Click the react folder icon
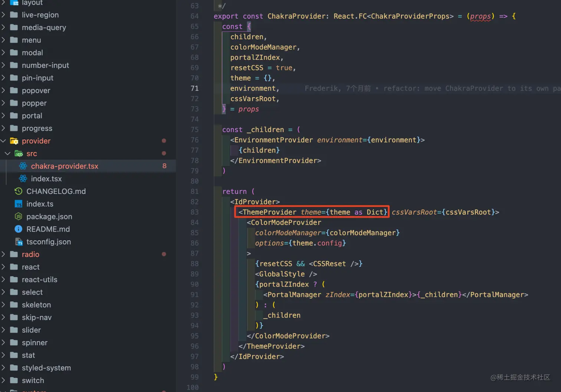Screen dimensions: 561x392 [x=14, y=267]
